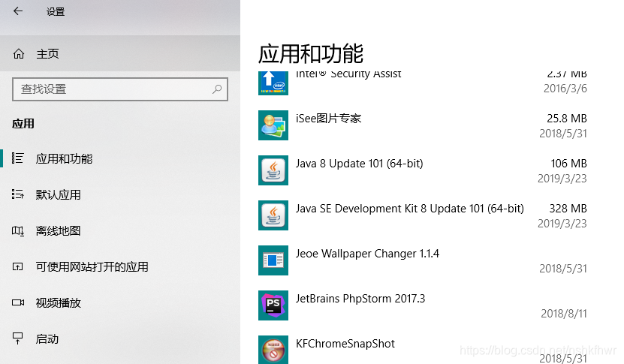This screenshot has height=364, width=624.
Task: Click the JetBrains PhpStorm icon
Action: click(273, 305)
